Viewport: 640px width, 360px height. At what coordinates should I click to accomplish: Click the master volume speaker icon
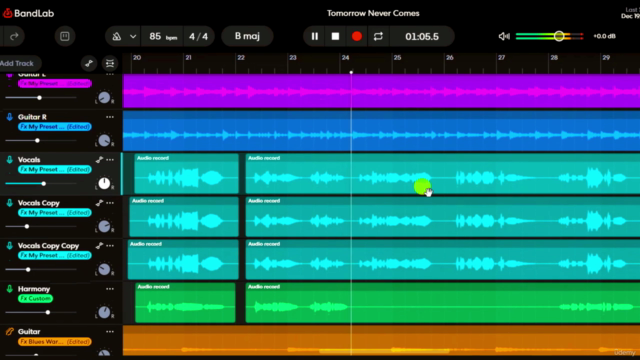coord(504,36)
